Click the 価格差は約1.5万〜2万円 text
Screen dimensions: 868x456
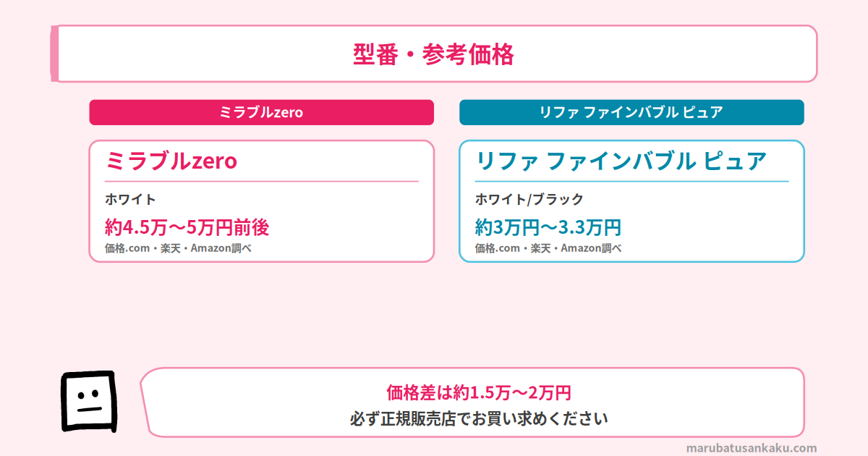coord(479,393)
